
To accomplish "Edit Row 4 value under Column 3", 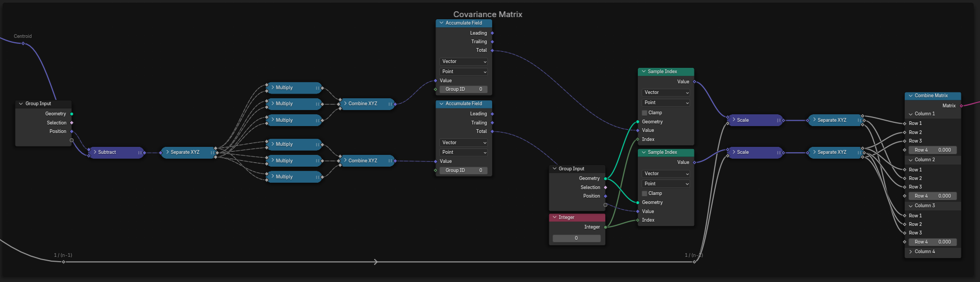I will tap(932, 242).
